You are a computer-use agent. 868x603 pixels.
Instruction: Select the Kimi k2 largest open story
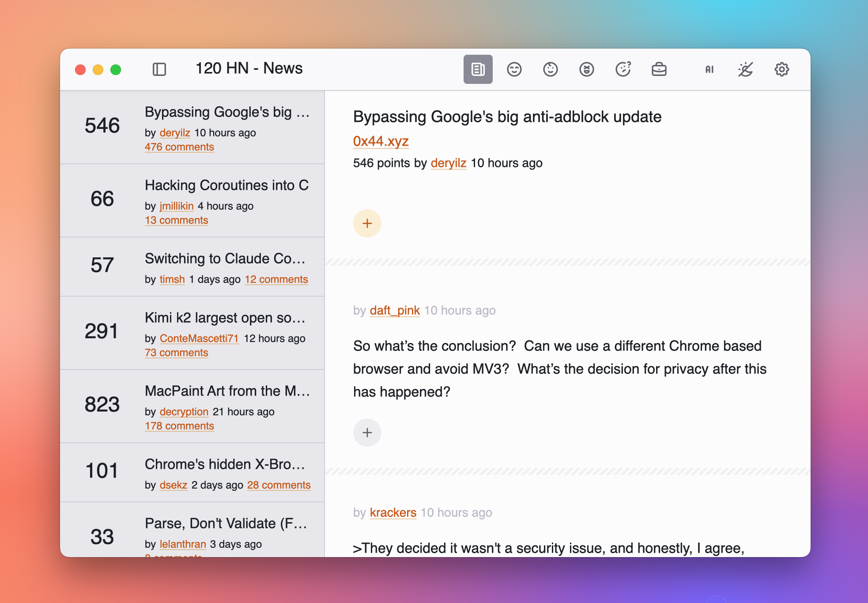pos(225,318)
